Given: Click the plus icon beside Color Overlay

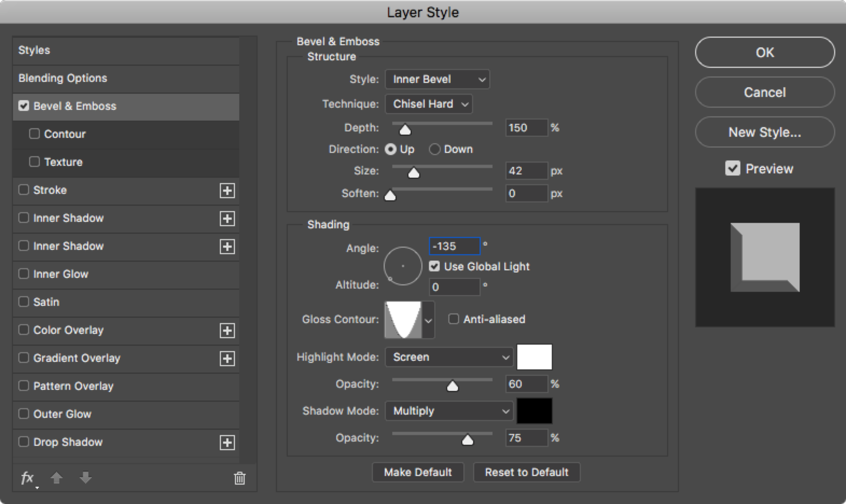Looking at the screenshot, I should tap(227, 330).
